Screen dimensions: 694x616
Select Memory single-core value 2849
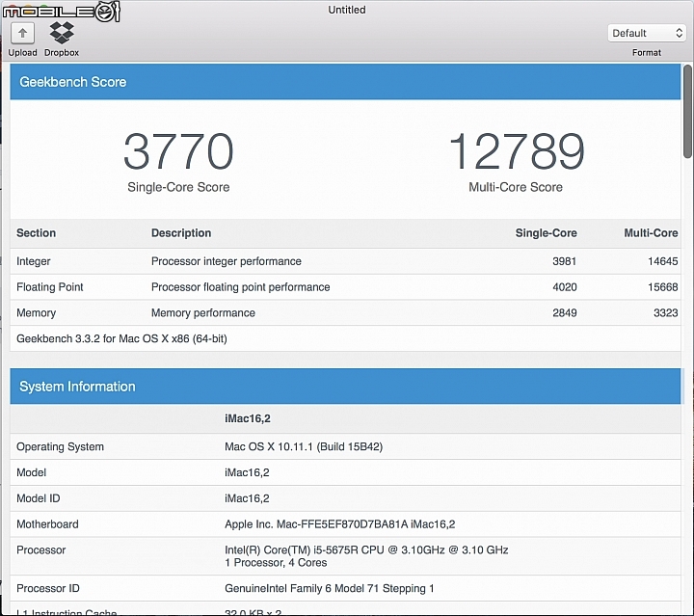click(564, 313)
